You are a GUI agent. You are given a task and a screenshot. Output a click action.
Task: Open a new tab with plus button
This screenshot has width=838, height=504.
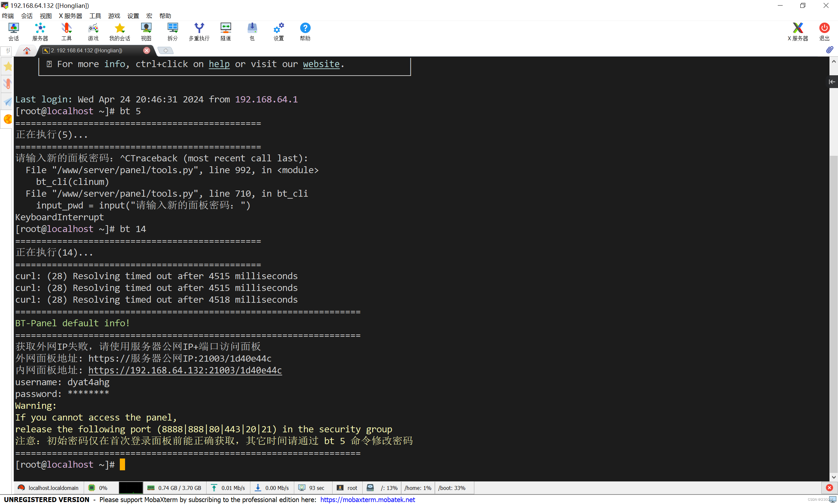coord(166,51)
